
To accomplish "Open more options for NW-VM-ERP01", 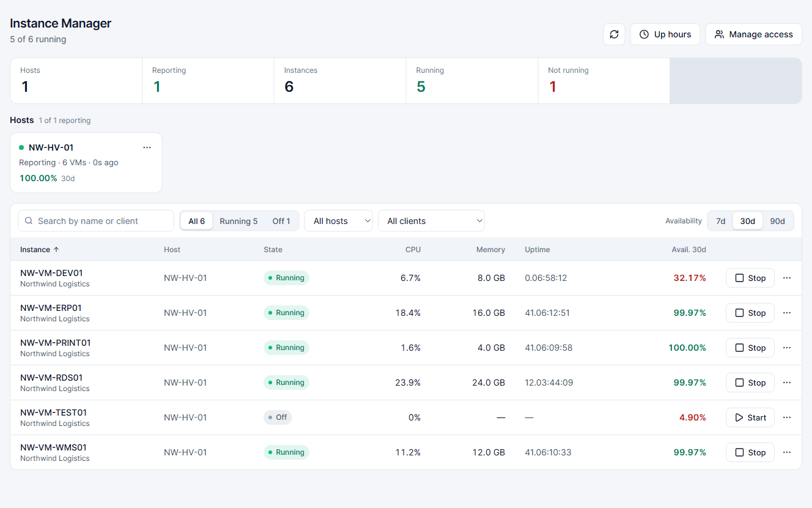I will pos(787,313).
